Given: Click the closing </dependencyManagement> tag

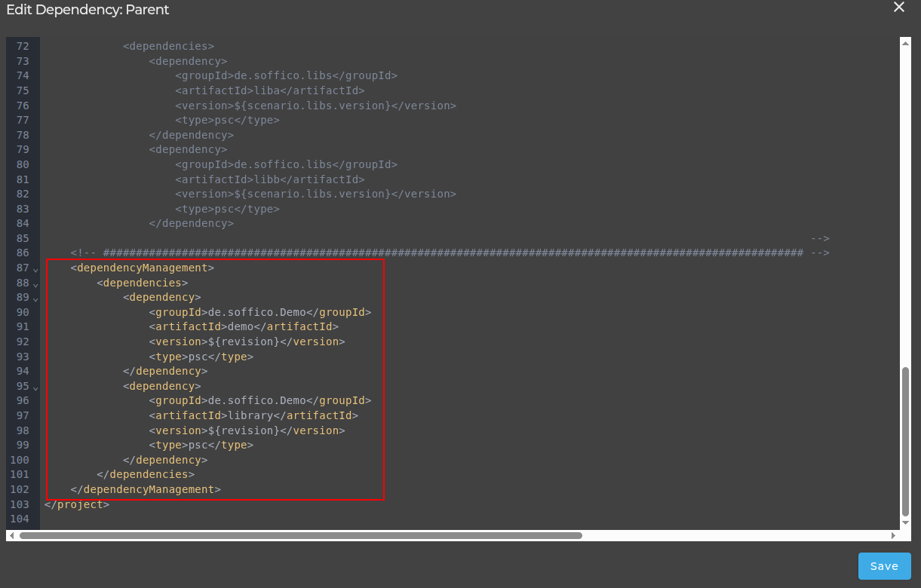Looking at the screenshot, I should coord(146,489).
